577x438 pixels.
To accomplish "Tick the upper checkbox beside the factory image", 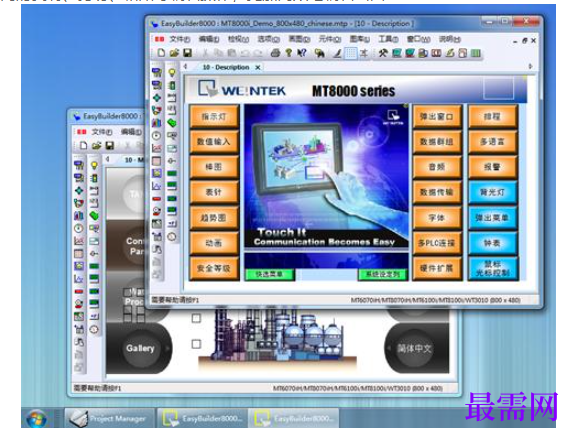I will 197,318.
